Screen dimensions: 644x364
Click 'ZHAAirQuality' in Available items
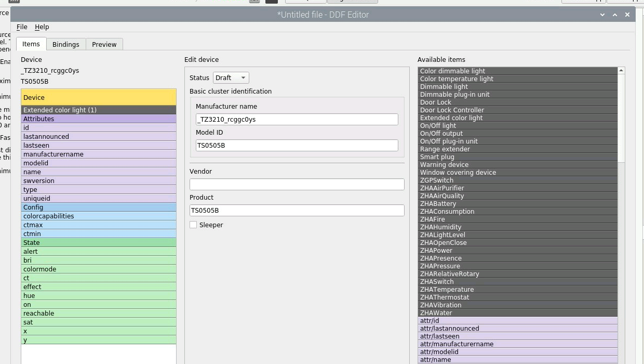click(x=518, y=196)
